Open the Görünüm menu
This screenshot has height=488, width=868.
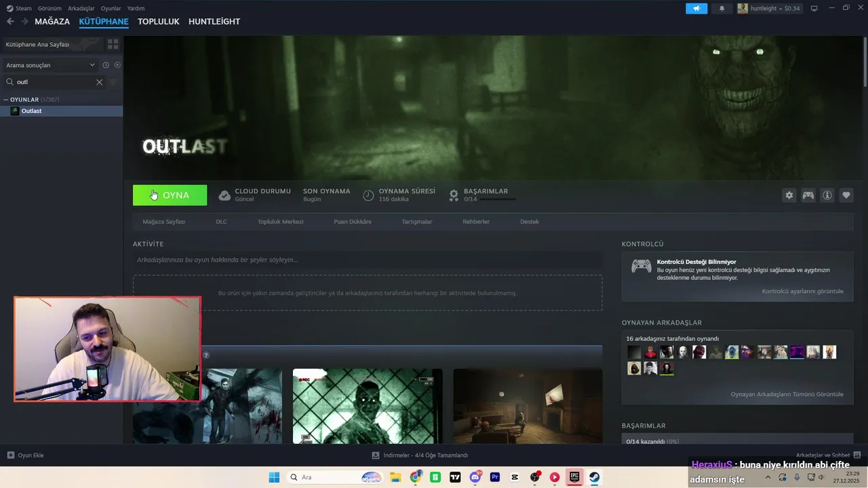click(50, 8)
